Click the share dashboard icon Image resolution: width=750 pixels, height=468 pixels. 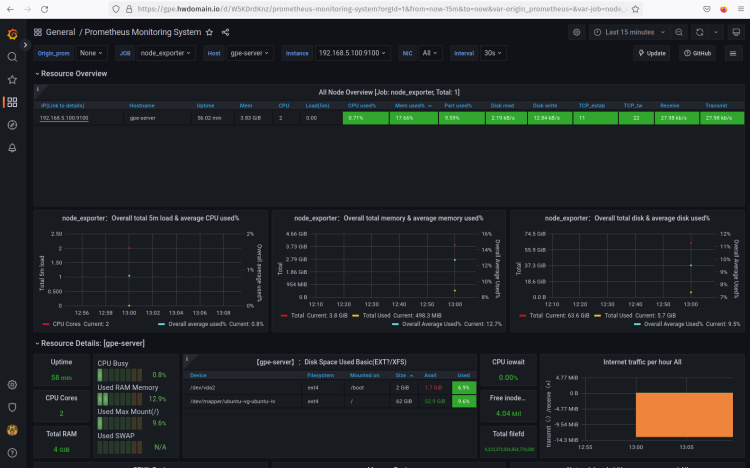point(225,32)
